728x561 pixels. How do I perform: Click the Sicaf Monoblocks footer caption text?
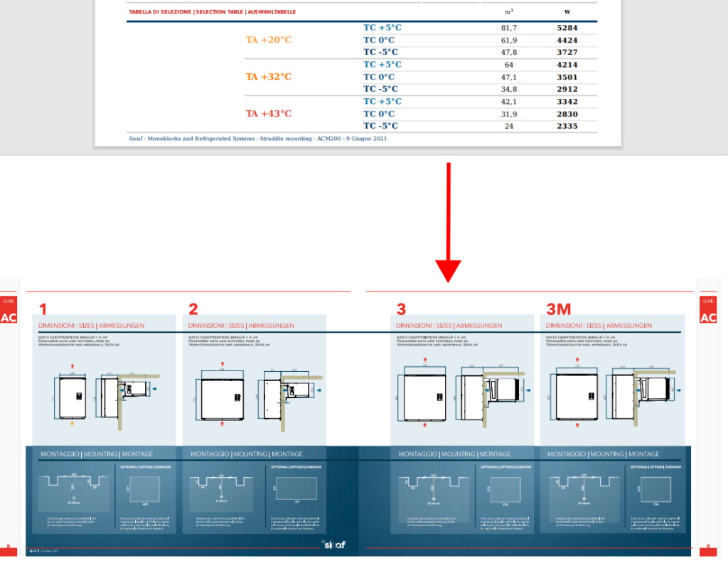[257, 139]
